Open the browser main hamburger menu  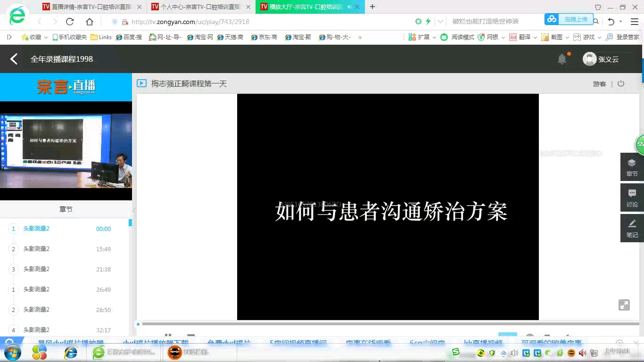(634, 22)
